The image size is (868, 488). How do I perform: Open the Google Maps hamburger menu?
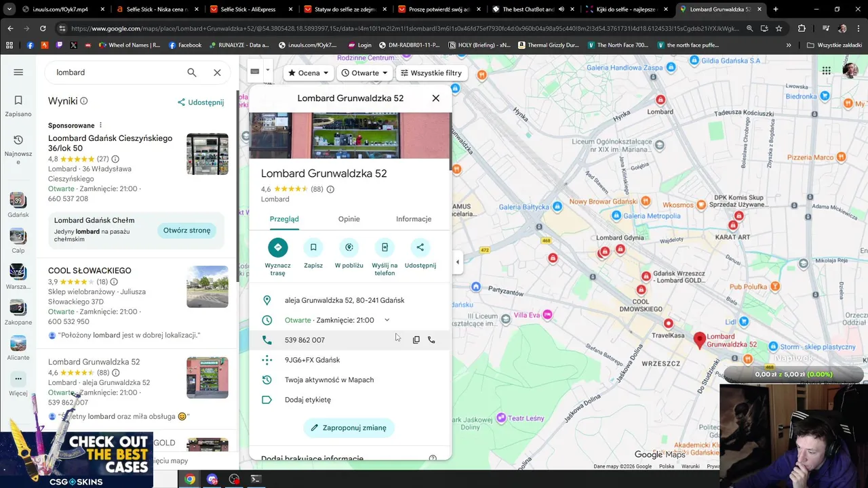tap(18, 73)
